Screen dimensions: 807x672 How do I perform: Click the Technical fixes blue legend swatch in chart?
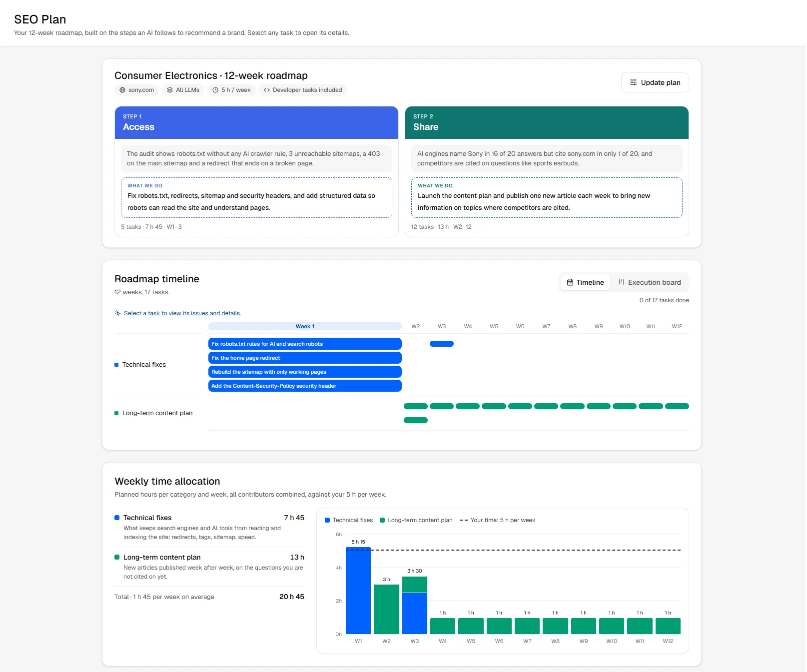(327, 520)
